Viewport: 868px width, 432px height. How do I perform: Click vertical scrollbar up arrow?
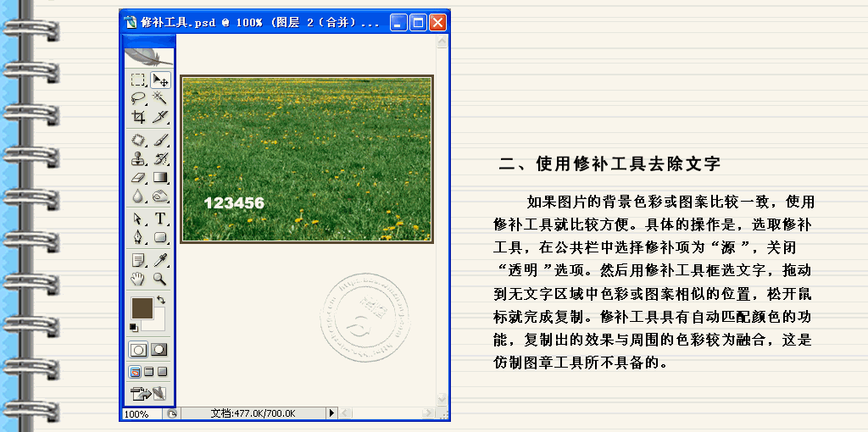pyautogui.click(x=442, y=42)
